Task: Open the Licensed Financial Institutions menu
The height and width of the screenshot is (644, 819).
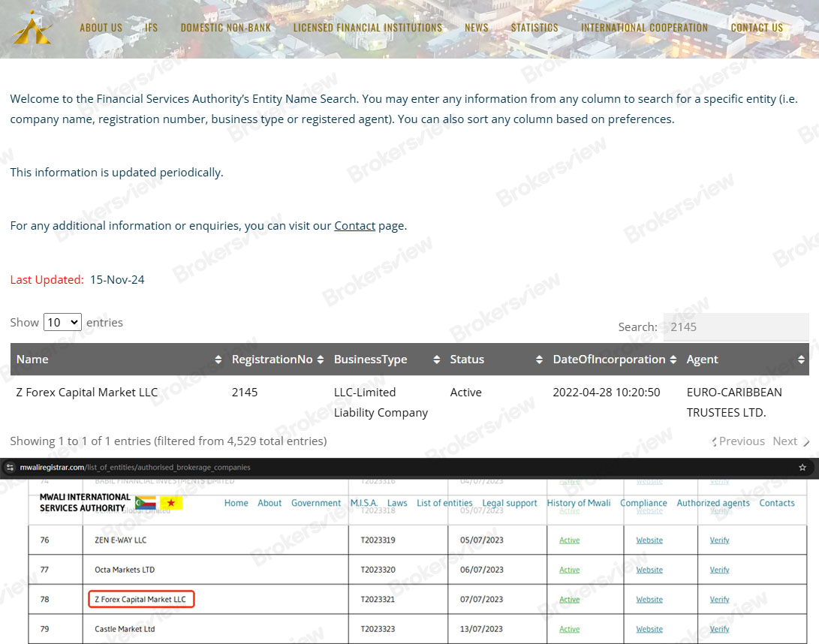Action: click(x=367, y=28)
